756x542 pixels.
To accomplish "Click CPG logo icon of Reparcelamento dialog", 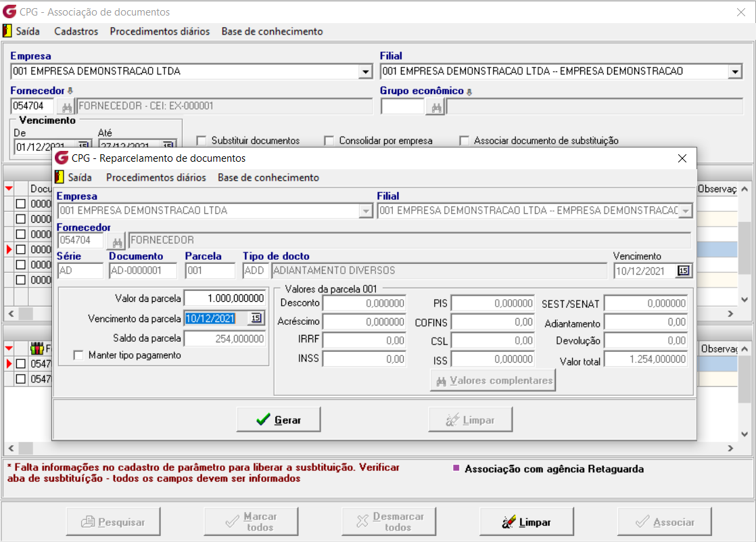I will [x=62, y=158].
